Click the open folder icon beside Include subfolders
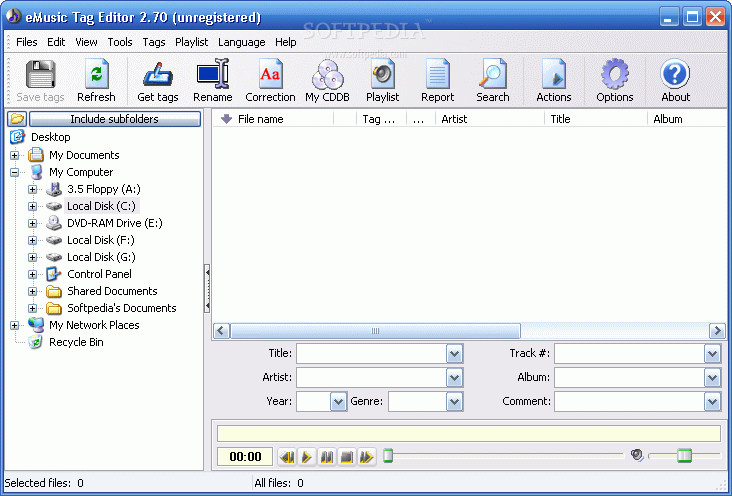Viewport: 732px width, 496px height. tap(17, 119)
